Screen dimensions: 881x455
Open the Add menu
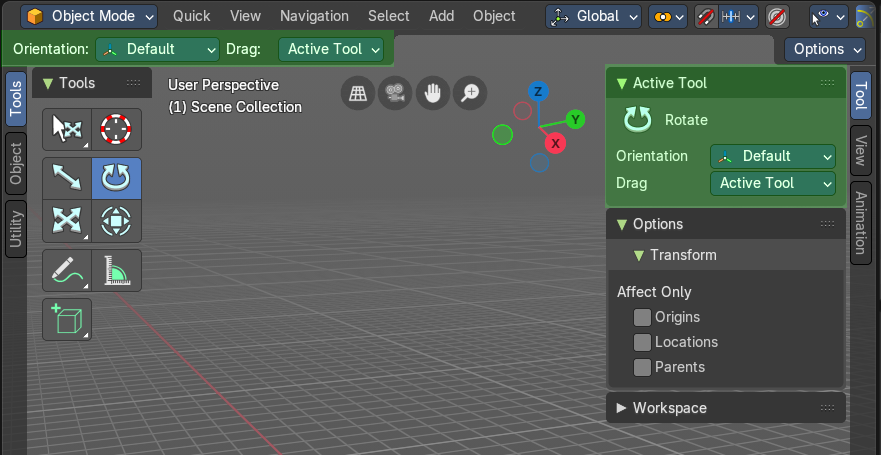442,16
